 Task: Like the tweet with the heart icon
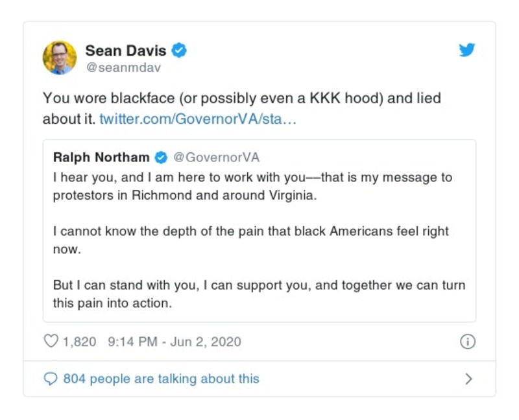tap(51, 341)
